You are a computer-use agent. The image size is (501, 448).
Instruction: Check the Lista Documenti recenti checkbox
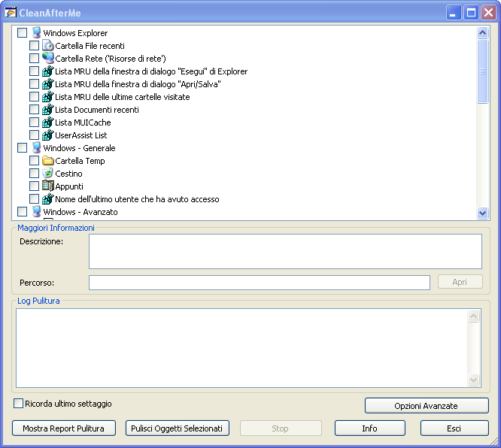click(x=34, y=110)
